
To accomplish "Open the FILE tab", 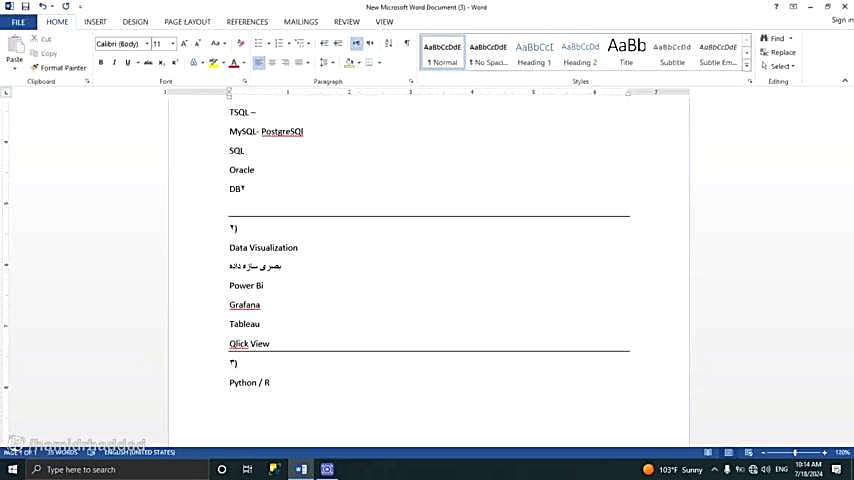I will [18, 22].
